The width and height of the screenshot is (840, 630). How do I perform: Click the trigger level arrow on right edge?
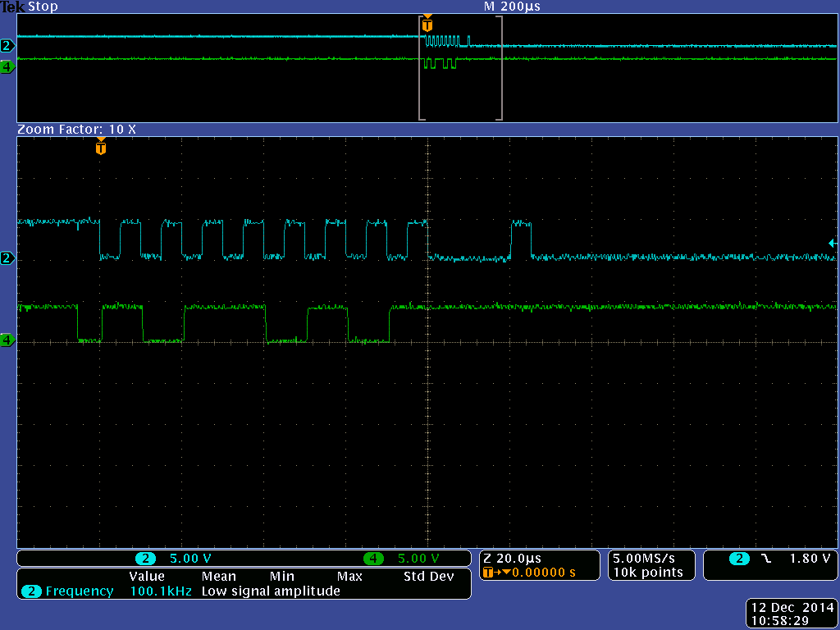pos(832,243)
